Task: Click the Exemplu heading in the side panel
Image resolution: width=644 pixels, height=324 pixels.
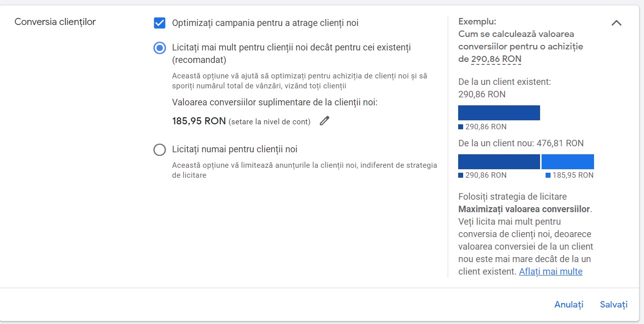Action: tap(477, 21)
